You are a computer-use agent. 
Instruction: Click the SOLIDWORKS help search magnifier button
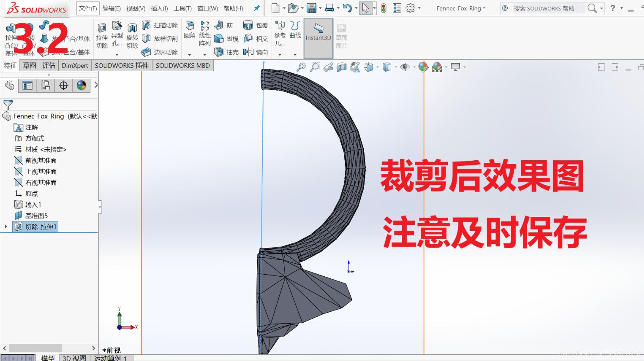(x=591, y=8)
